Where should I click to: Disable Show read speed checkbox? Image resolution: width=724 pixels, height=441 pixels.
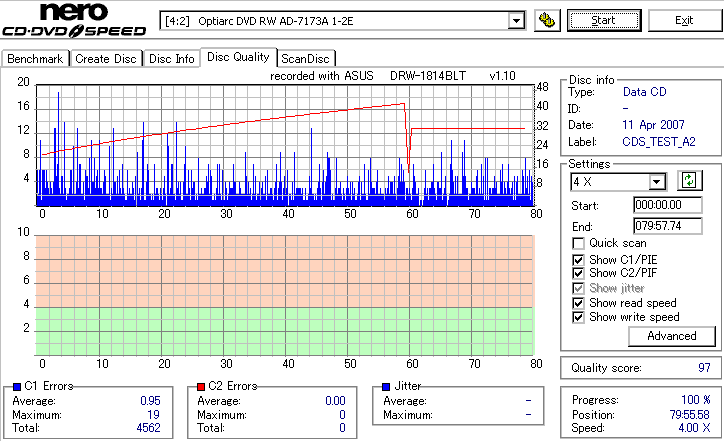(x=578, y=303)
